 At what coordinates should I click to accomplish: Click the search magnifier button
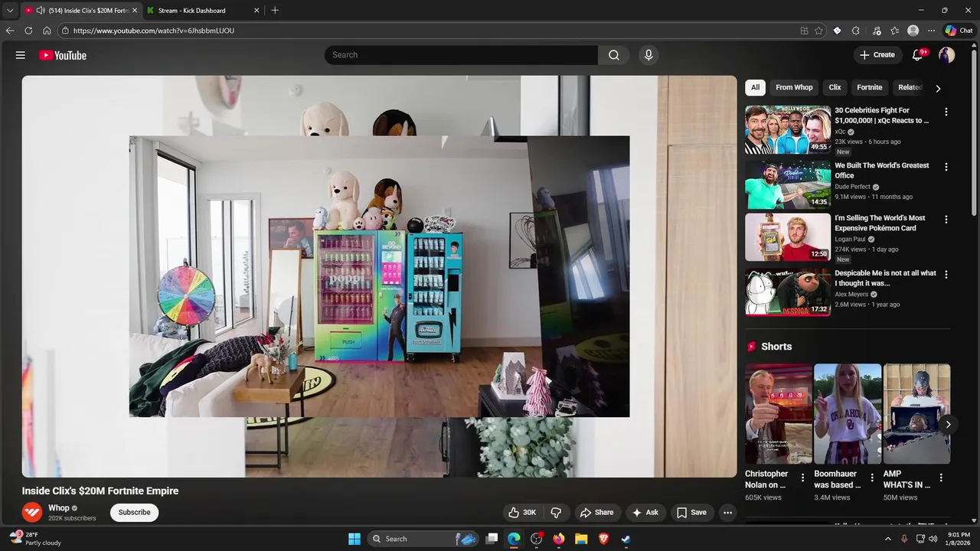614,55
